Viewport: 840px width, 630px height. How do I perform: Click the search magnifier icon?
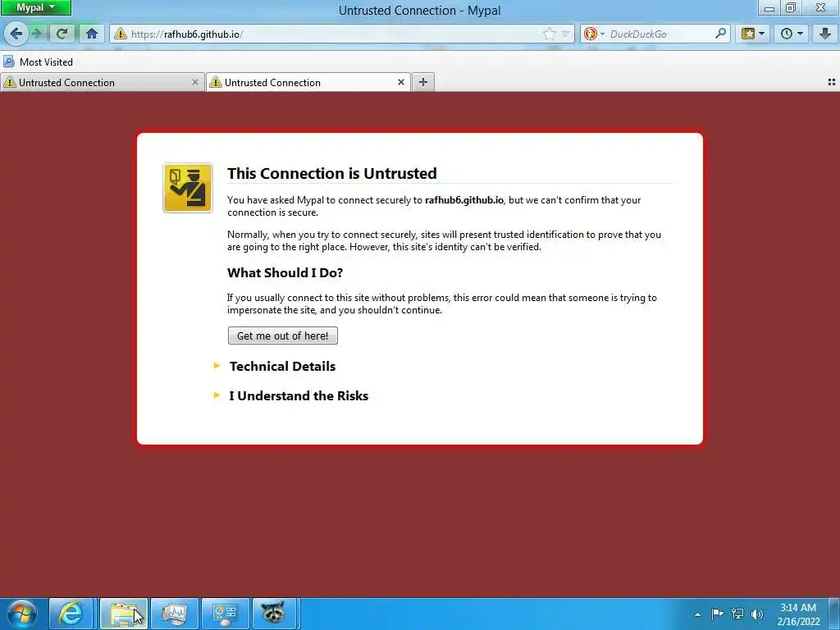coord(721,34)
